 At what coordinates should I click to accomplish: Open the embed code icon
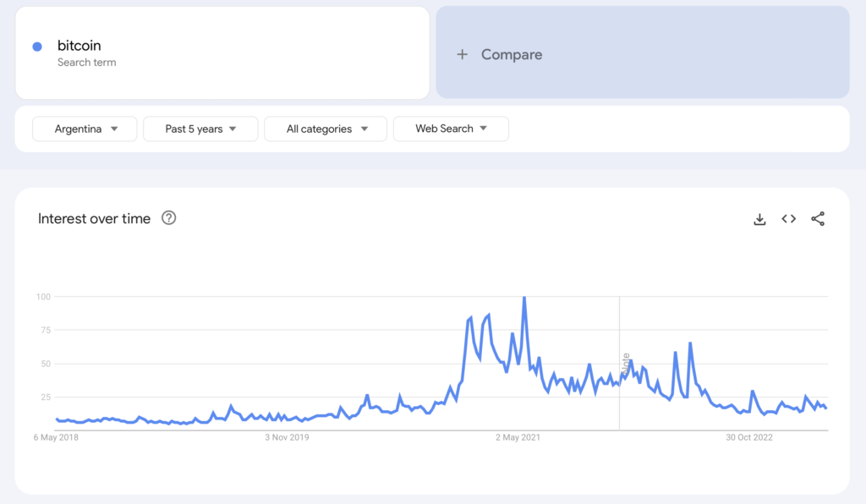pos(788,219)
